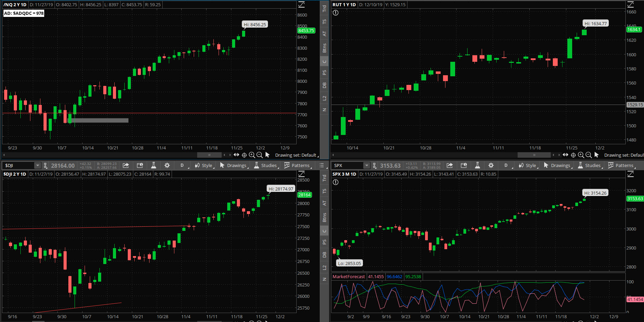Open the chart info icon in the $DJI toolbar
Image resolution: width=644 pixels, height=322 pixels.
140,165
